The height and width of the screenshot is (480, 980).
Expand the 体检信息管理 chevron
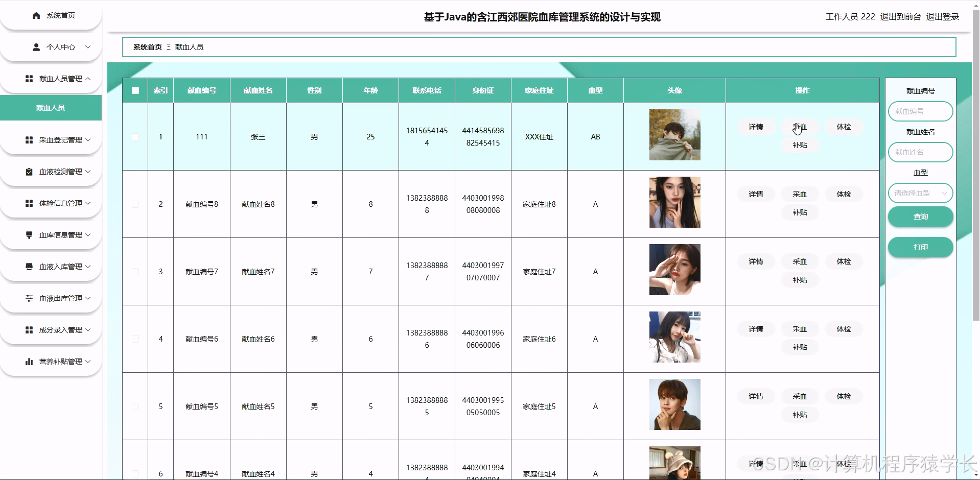point(88,203)
